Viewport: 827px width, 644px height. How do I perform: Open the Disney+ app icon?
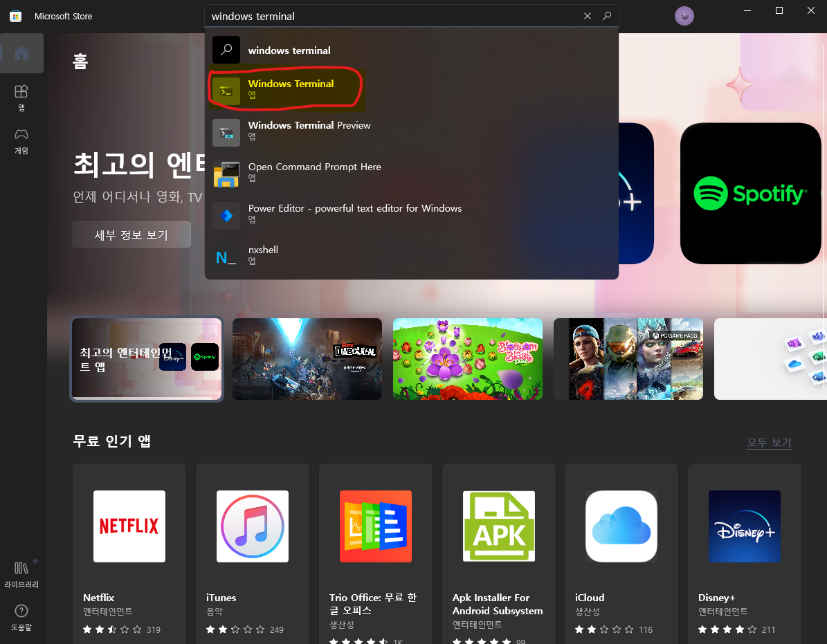click(745, 526)
